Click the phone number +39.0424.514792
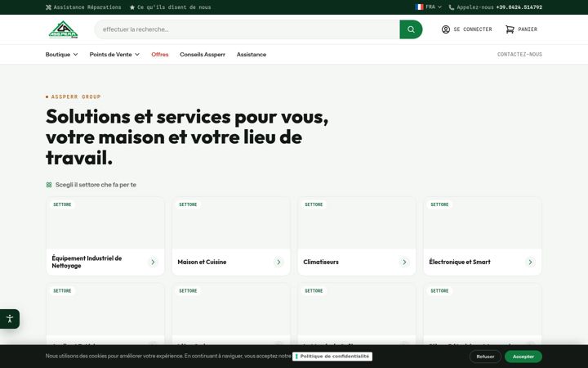 [x=519, y=7]
